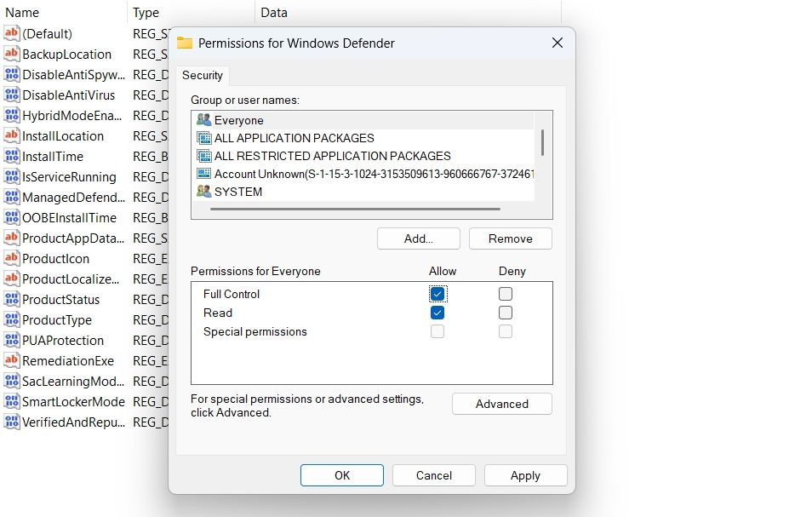The image size is (812, 517).
Task: Click the ProductIcon string icon
Action: pyautogui.click(x=11, y=259)
